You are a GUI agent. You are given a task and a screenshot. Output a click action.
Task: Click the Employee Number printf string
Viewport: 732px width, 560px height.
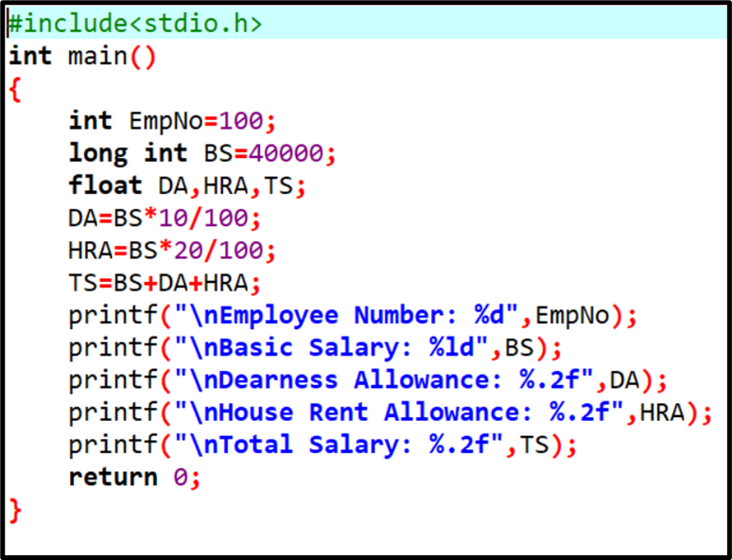pyautogui.click(x=346, y=315)
